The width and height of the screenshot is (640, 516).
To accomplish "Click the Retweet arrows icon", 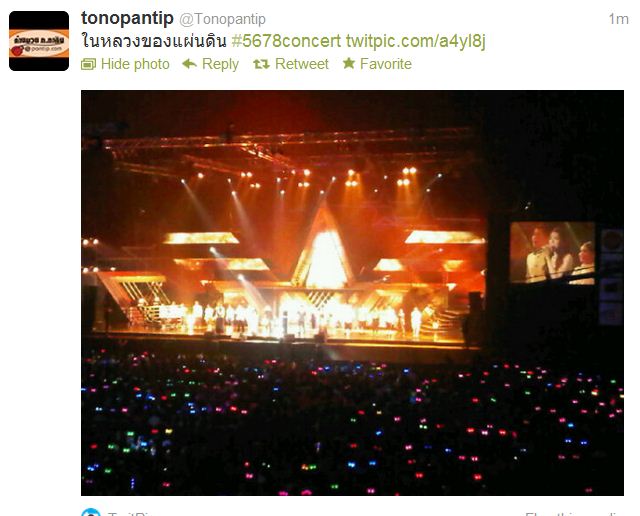I will tap(261, 64).
